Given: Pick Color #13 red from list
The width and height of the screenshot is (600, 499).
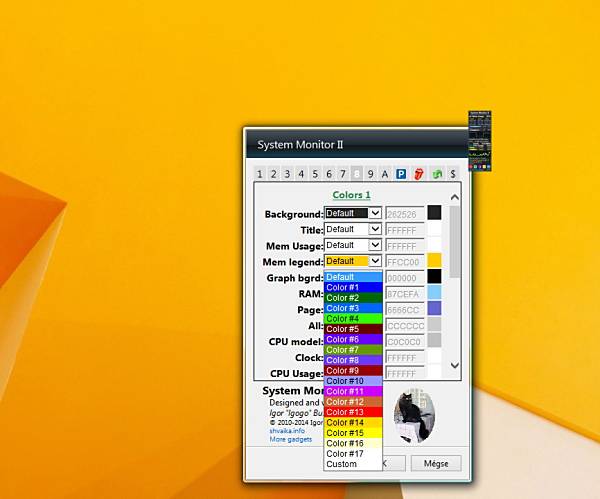Looking at the screenshot, I should pyautogui.click(x=353, y=412).
